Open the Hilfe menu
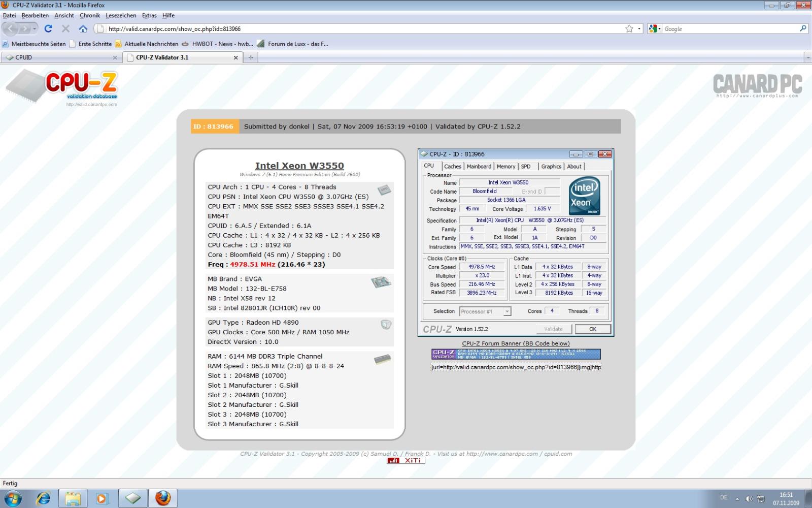The width and height of the screenshot is (812, 508). pos(168,16)
